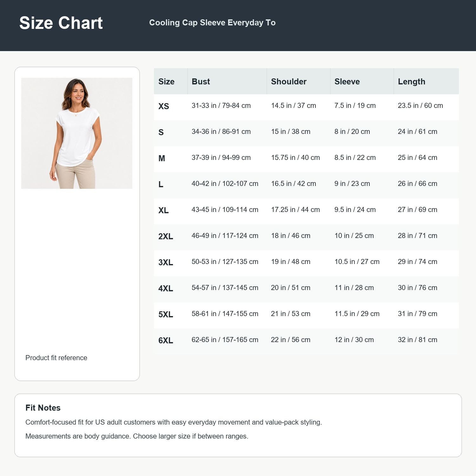Click the Length column header
476x476 pixels.
coord(412,82)
